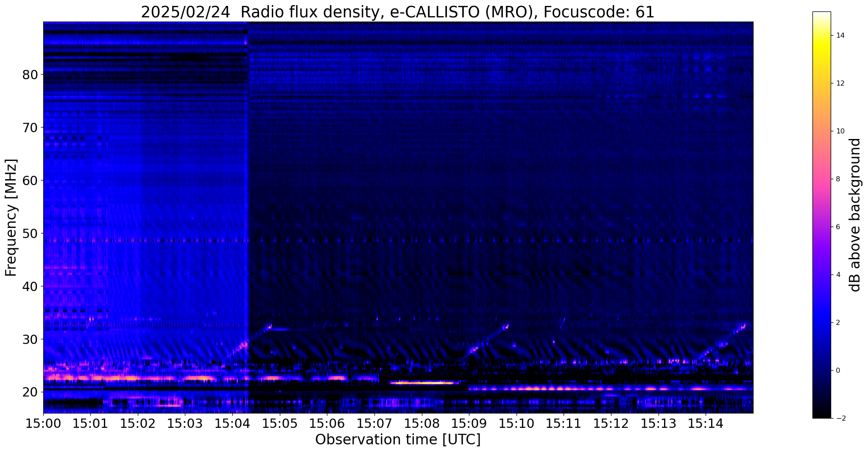Click the 15:02 time tick label
Image resolution: width=868 pixels, height=452 pixels.
click(138, 423)
